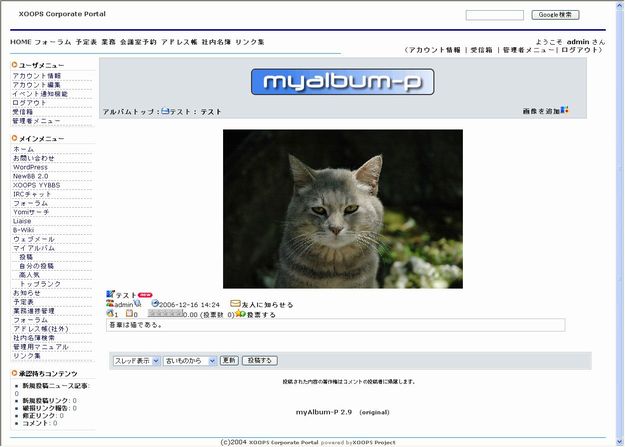
Task: Click the Google search input field
Action: pos(494,15)
